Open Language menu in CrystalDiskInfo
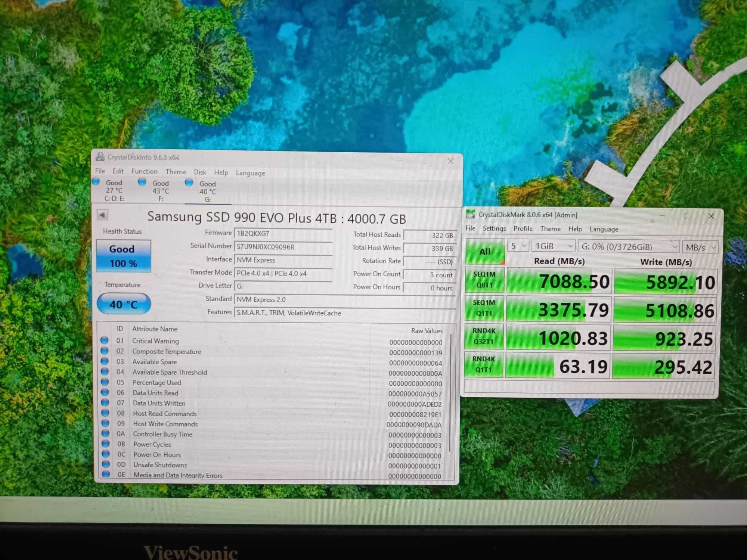Image resolution: width=747 pixels, height=560 pixels. 250,173
